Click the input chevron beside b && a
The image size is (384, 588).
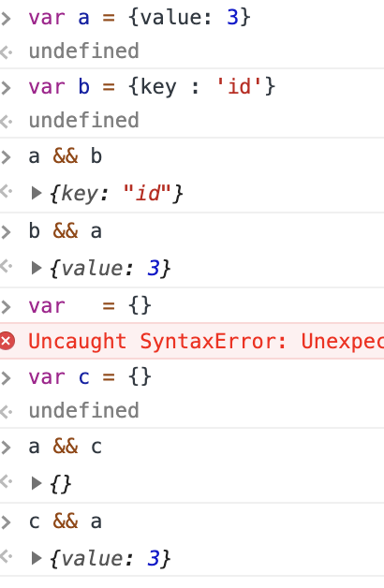tap(6, 232)
